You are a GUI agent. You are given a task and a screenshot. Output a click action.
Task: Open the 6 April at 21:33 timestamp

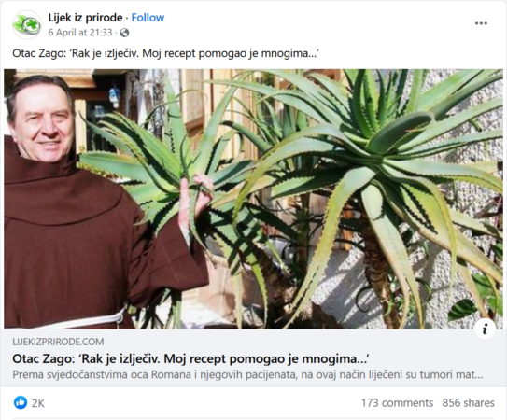(80, 33)
